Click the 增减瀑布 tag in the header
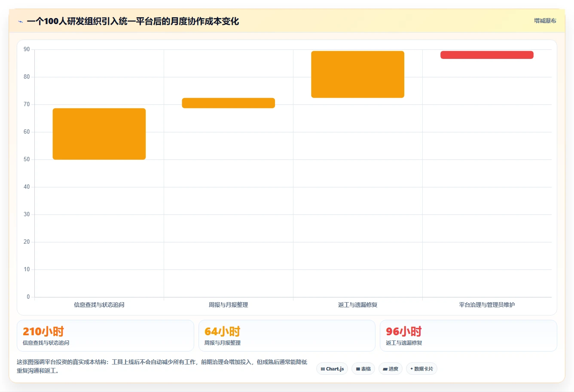Image resolution: width=574 pixels, height=392 pixels. 545,21
